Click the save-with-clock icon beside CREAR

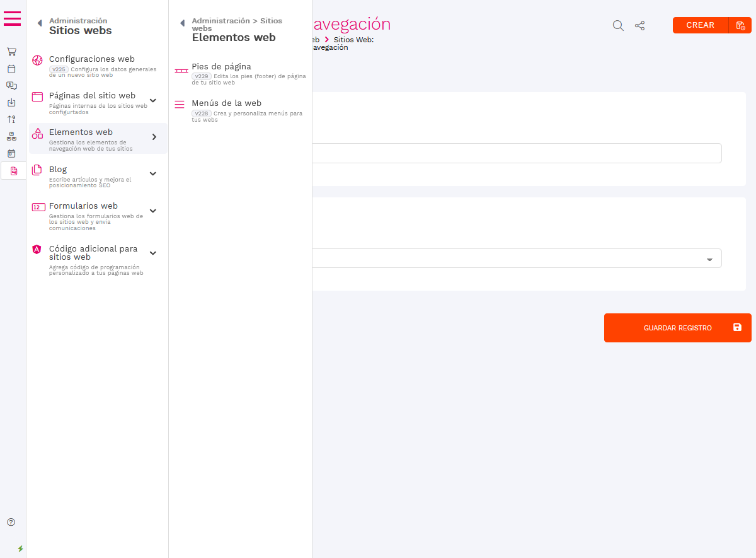(740, 25)
